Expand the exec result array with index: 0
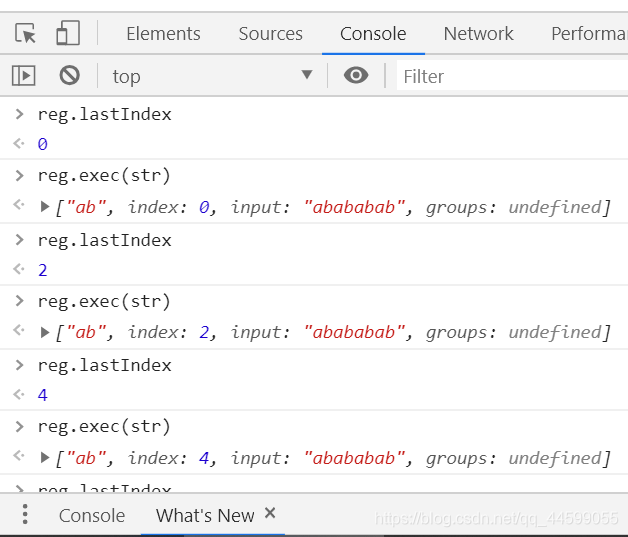 (45, 207)
